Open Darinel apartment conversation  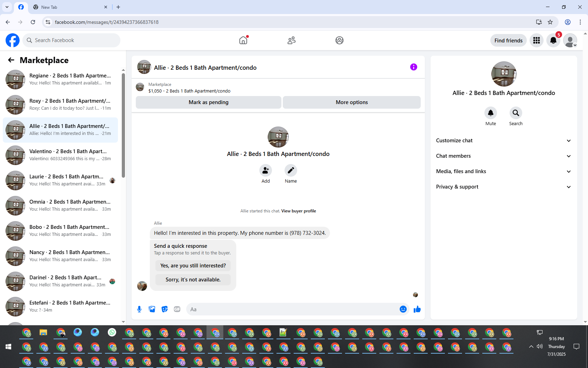click(60, 281)
